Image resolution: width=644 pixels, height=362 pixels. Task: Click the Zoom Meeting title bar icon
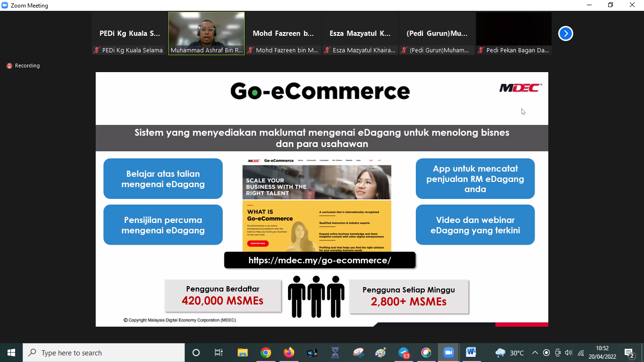point(5,6)
